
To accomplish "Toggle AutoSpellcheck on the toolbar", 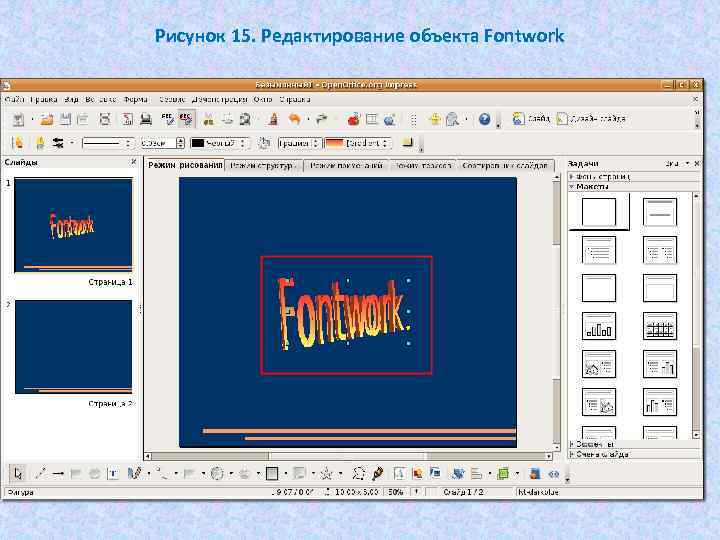I will click(186, 119).
